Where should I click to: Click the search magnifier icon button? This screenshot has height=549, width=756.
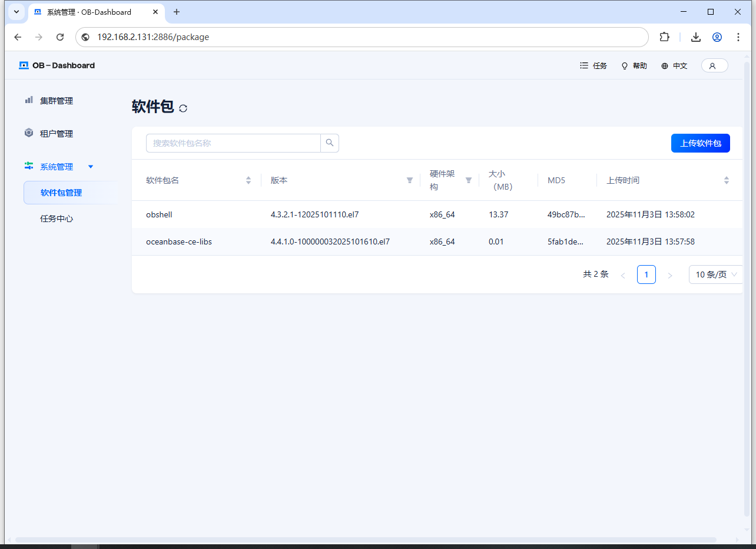(x=330, y=143)
